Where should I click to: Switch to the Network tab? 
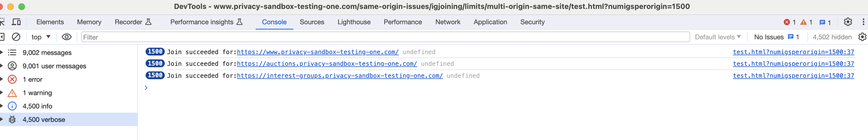pyautogui.click(x=448, y=22)
